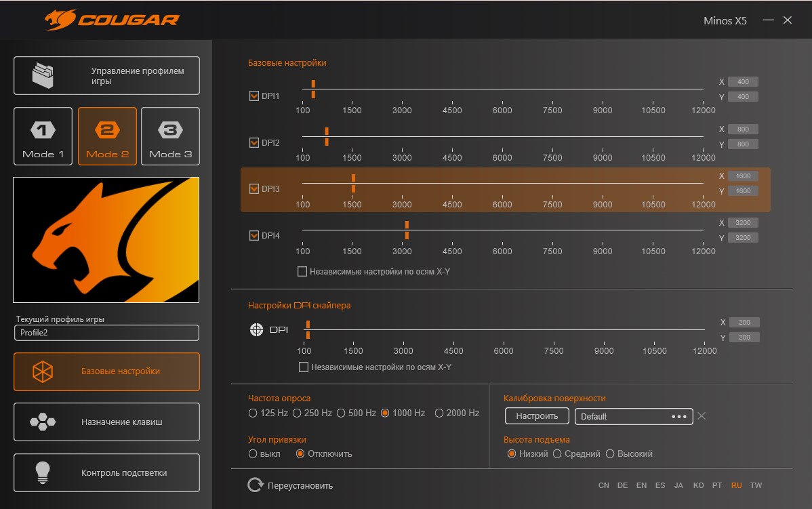Switch language to PT
The image size is (812, 509).
[x=717, y=485]
